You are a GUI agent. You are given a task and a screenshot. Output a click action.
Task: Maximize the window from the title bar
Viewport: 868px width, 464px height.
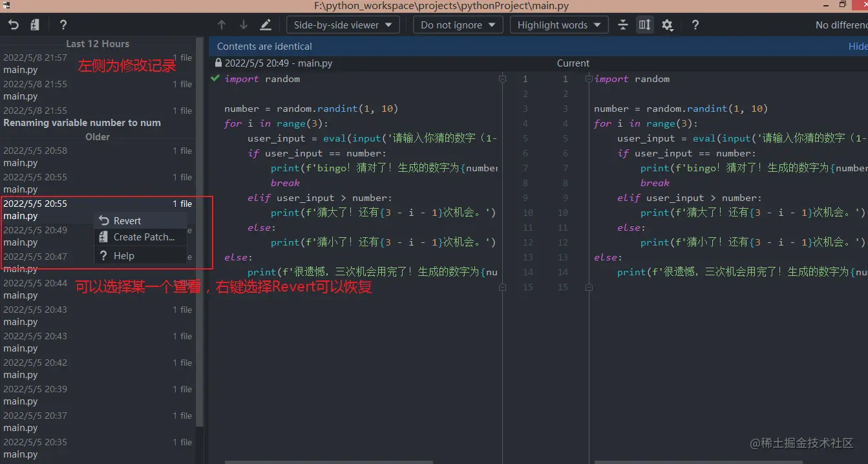[x=842, y=5]
